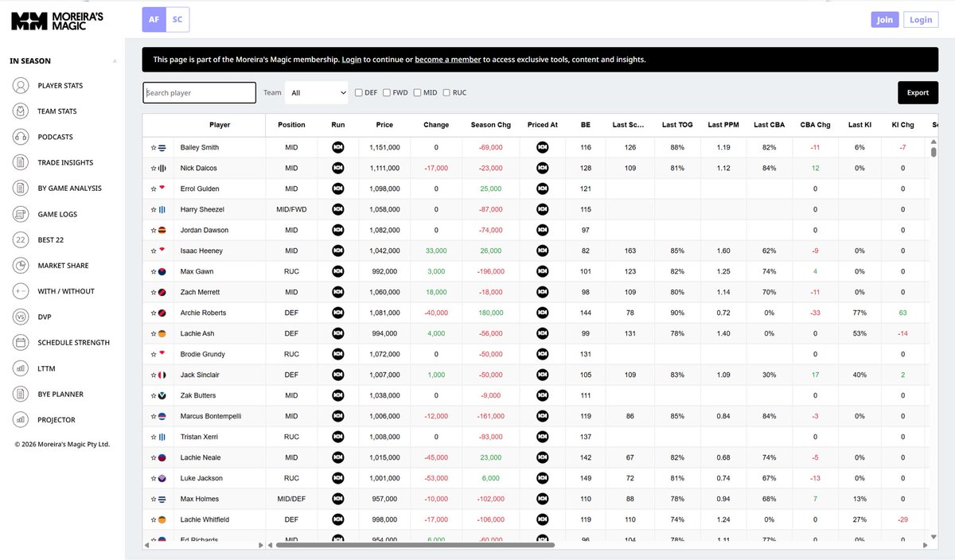
Task: Click the Join button
Action: (885, 20)
